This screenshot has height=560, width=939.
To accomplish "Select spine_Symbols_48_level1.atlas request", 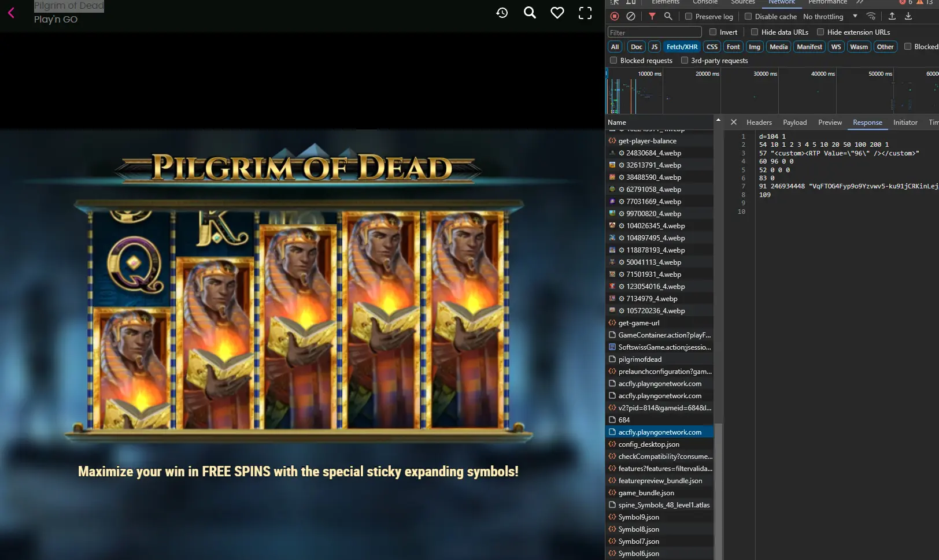I will click(x=659, y=505).
